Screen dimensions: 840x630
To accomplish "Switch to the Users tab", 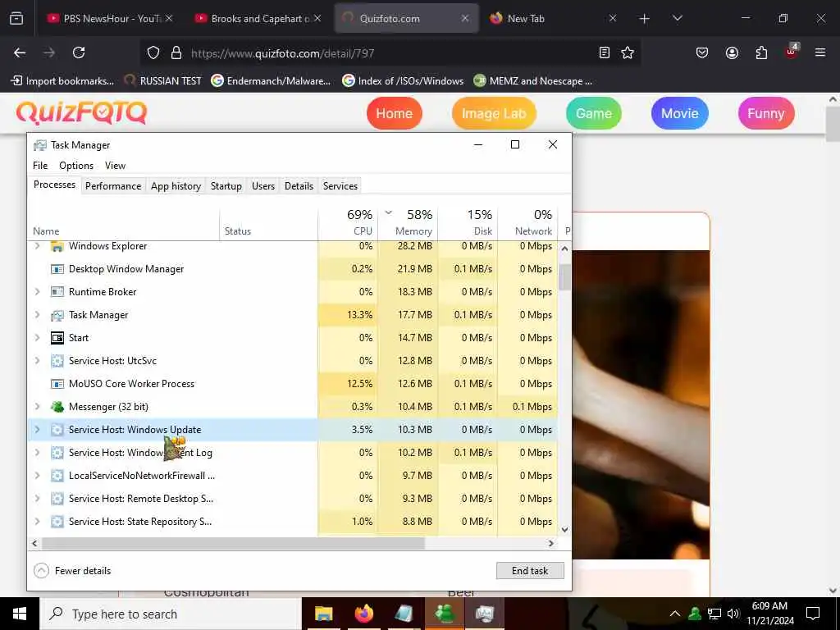I will (x=263, y=186).
